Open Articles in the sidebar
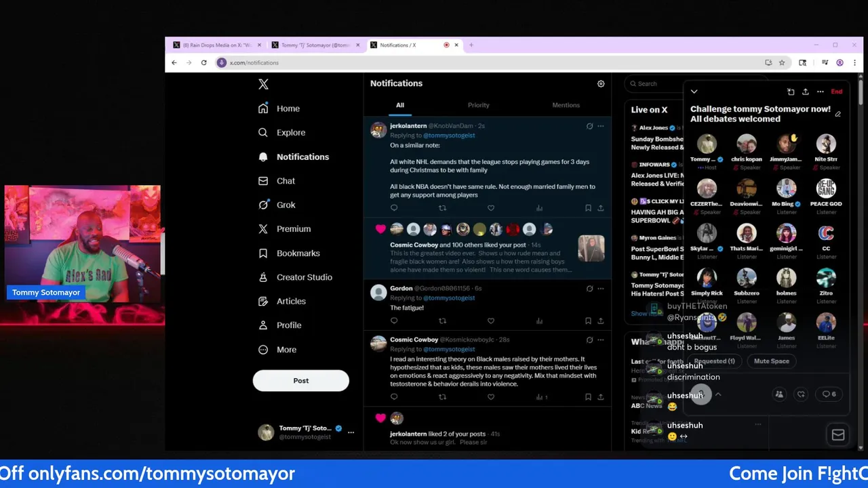The width and height of the screenshot is (868, 488). click(282, 301)
